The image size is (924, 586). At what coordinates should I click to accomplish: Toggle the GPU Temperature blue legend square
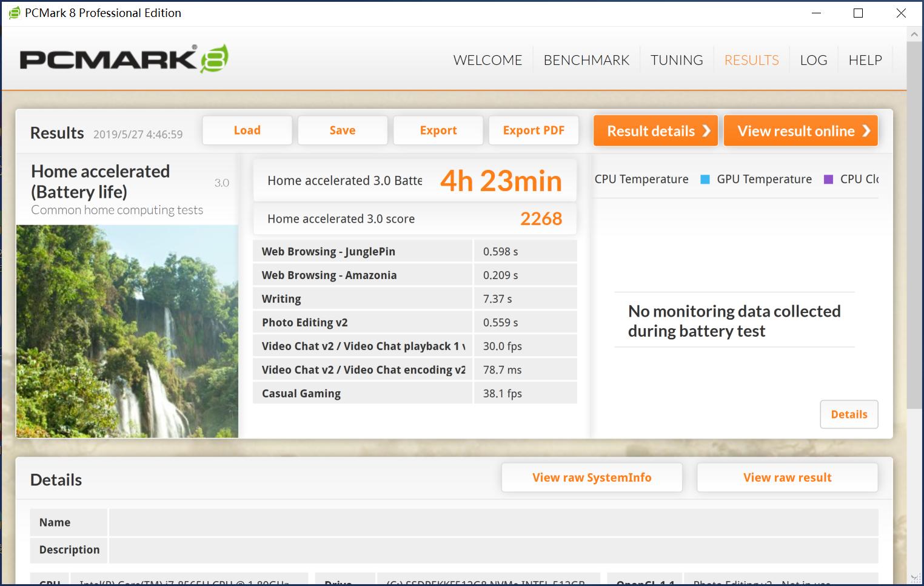click(x=705, y=180)
